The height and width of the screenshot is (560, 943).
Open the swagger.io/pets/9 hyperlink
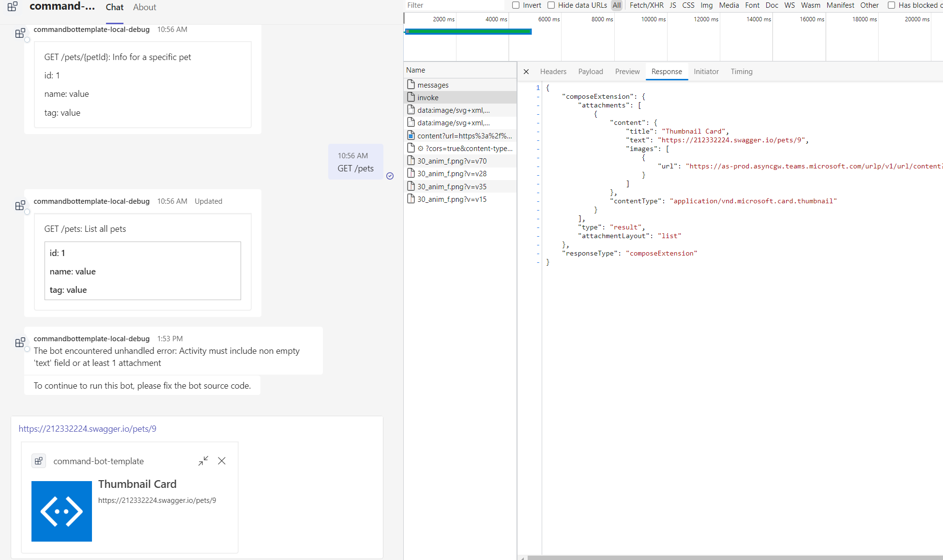click(x=87, y=429)
